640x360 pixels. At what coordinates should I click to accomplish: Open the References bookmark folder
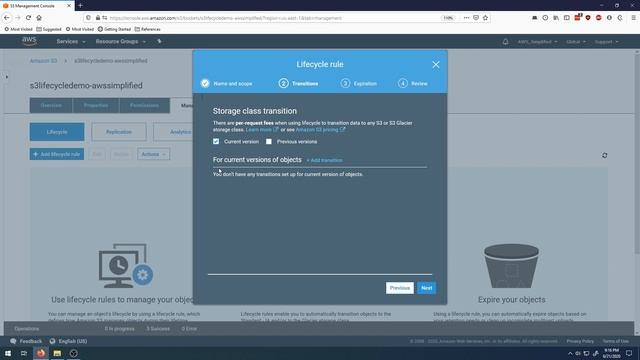click(147, 29)
